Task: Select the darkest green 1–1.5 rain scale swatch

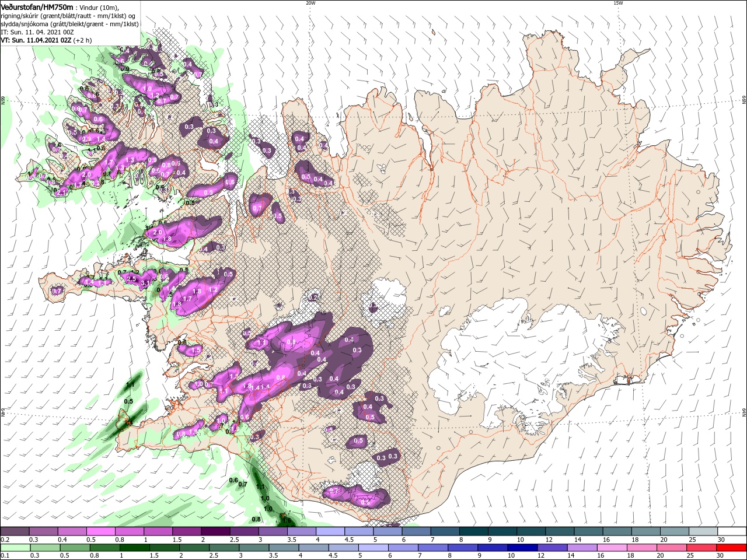Action: [135, 548]
